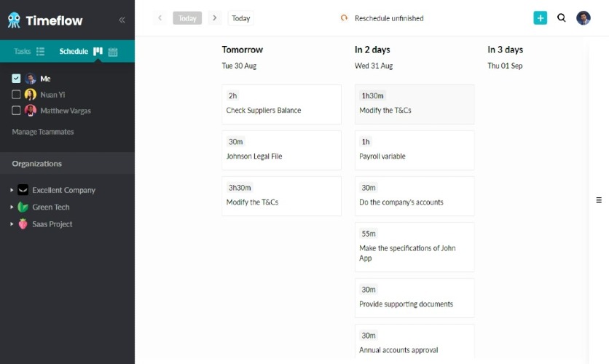Click the Timeflow octopus logo

pyautogui.click(x=14, y=20)
